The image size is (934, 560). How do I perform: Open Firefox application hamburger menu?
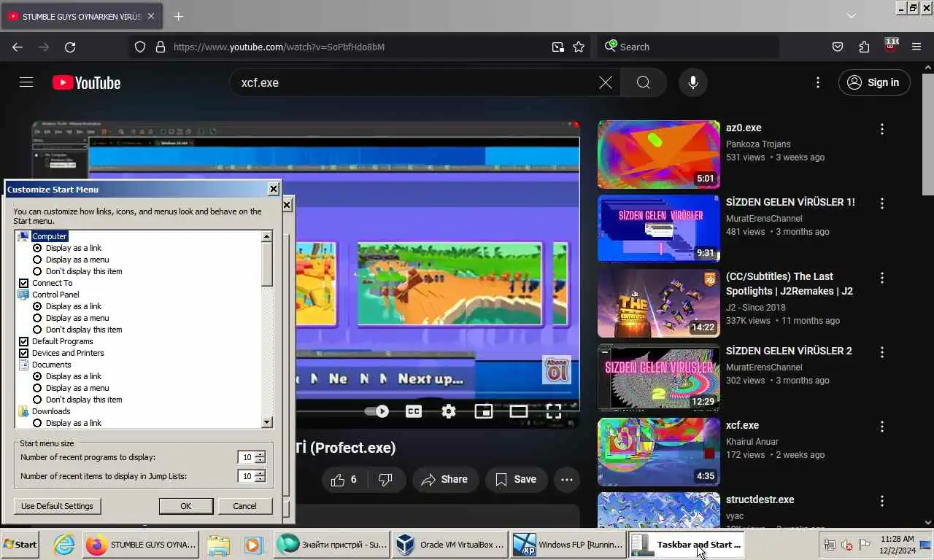click(916, 47)
